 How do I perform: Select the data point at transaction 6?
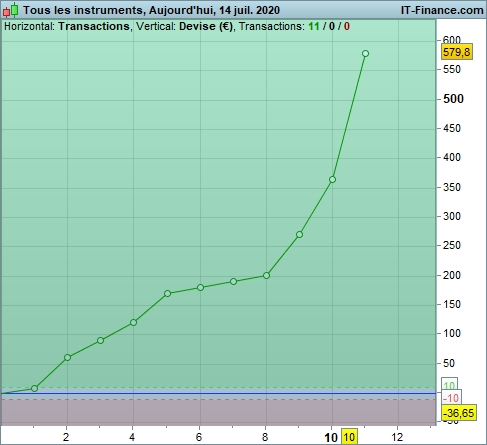click(200, 287)
